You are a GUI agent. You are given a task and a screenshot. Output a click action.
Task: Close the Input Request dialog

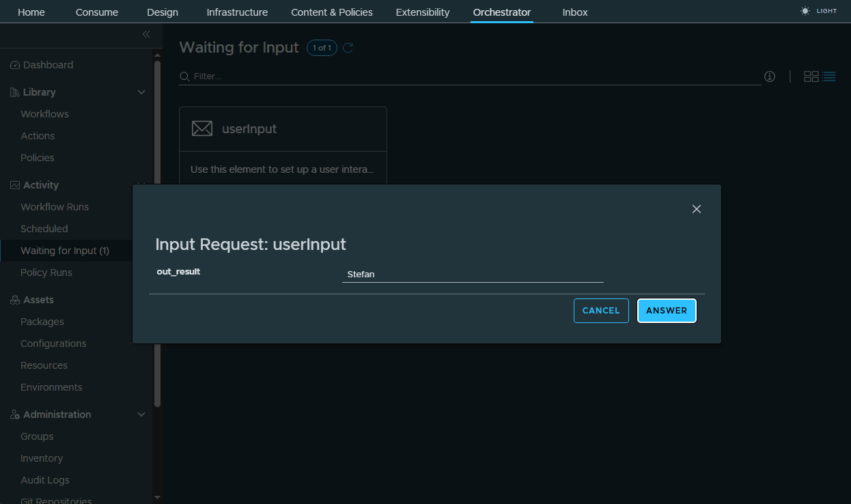tap(696, 209)
